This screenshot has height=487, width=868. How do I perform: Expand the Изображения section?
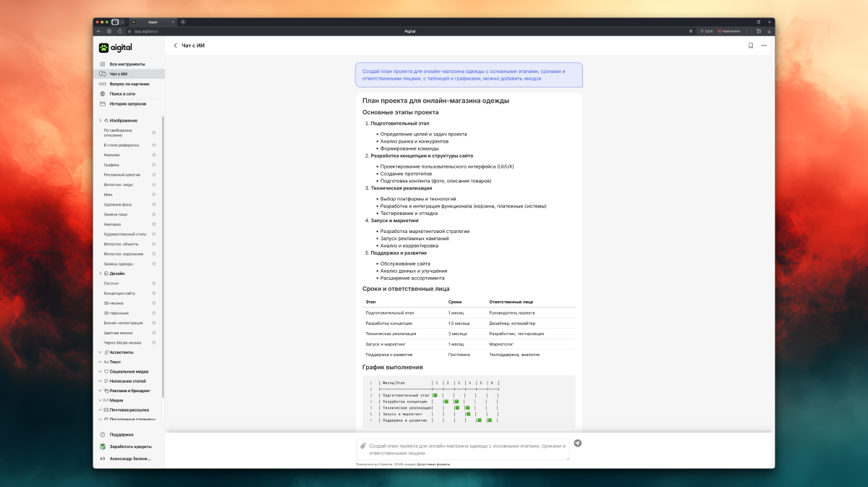(x=100, y=120)
